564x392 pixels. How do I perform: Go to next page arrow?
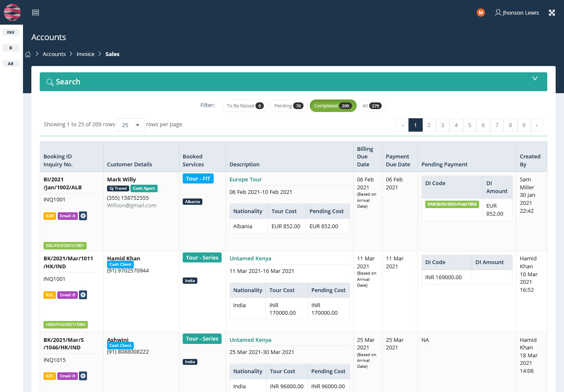537,125
